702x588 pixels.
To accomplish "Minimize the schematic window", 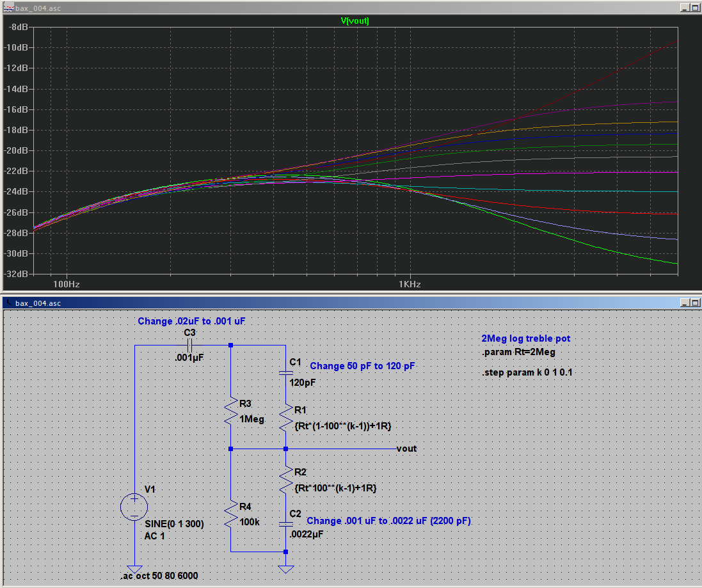I will (x=685, y=303).
